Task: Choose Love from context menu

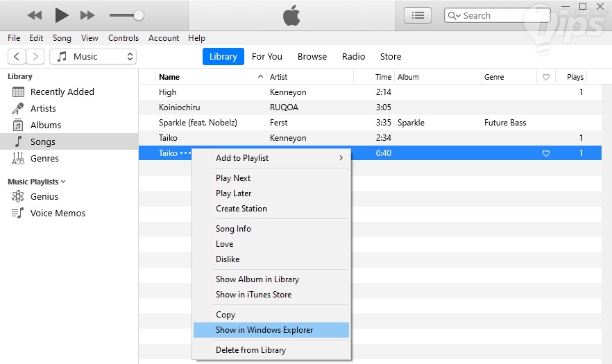Action: click(x=271, y=244)
